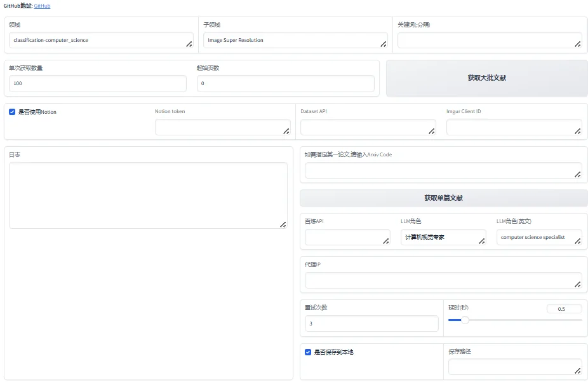Click the resize handle of 代理IP field
Image resolution: width=588 pixels, height=382 pixels.
[x=577, y=285]
